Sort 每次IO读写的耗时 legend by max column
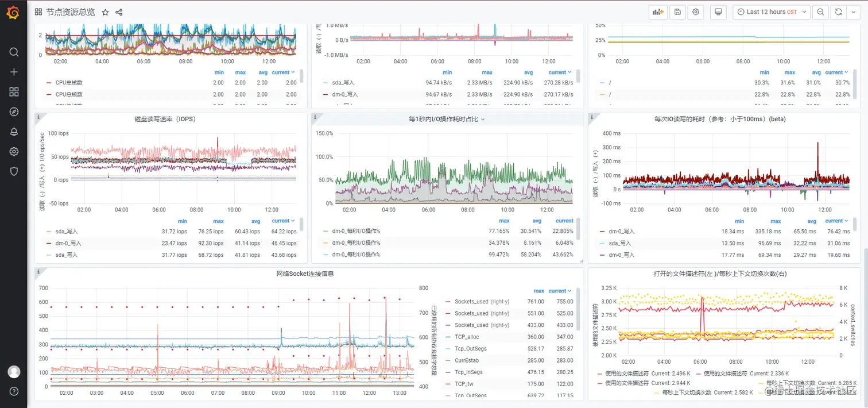 [776, 221]
